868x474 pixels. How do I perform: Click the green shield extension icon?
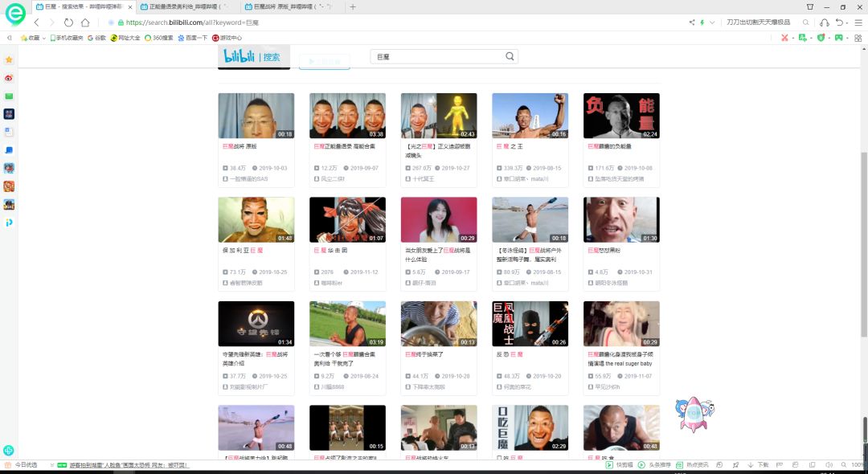[821, 38]
